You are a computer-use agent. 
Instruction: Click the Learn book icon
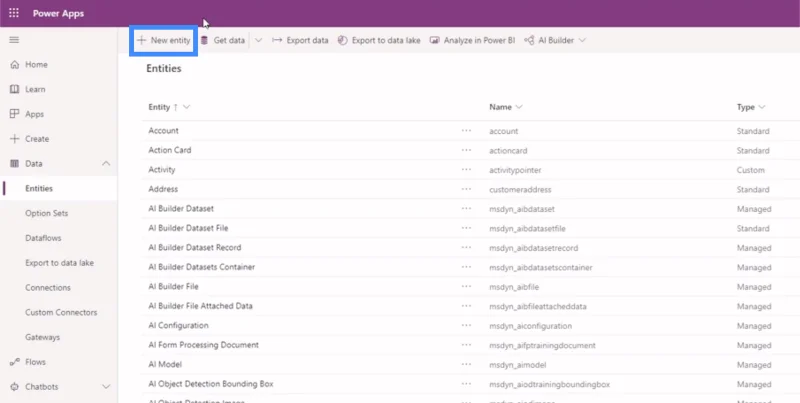pyautogui.click(x=15, y=89)
